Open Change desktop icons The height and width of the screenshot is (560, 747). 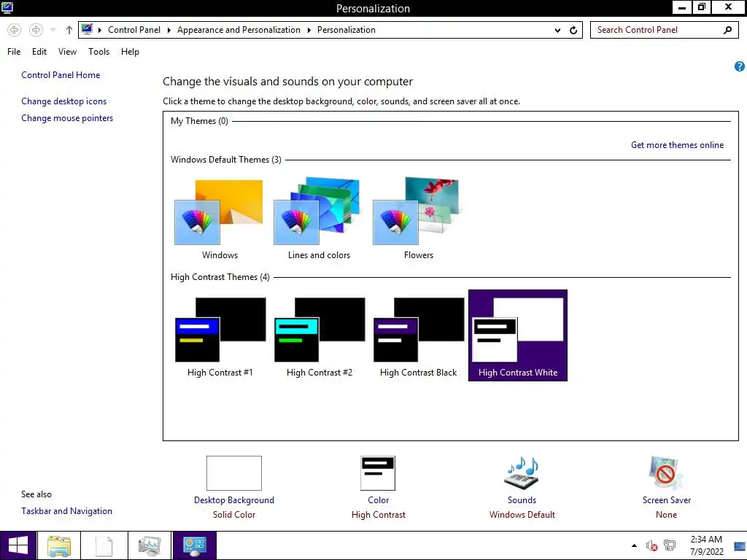click(64, 101)
